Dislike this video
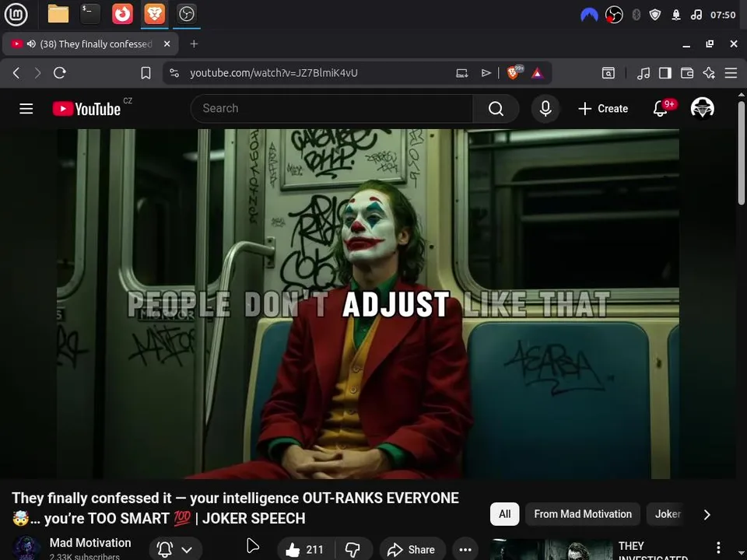The height and width of the screenshot is (560, 747). 353,550
